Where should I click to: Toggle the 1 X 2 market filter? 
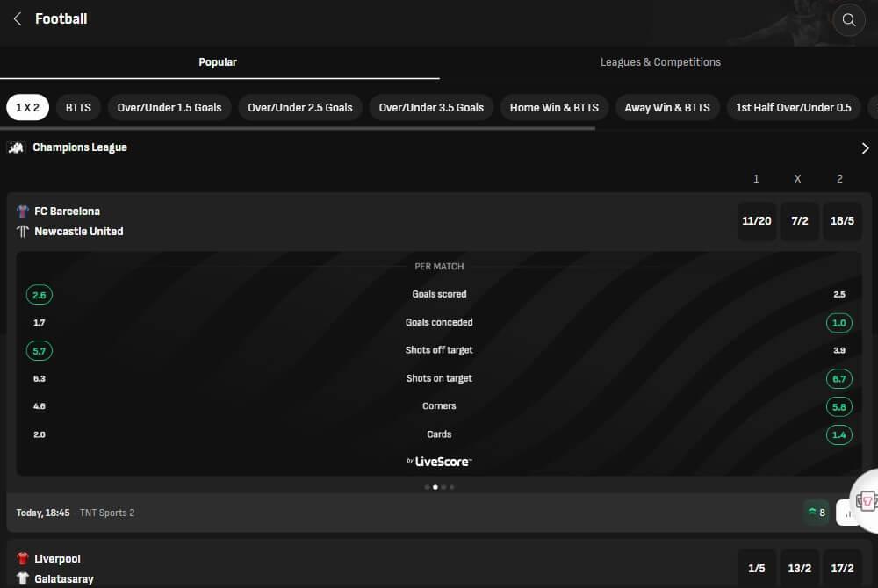point(27,106)
